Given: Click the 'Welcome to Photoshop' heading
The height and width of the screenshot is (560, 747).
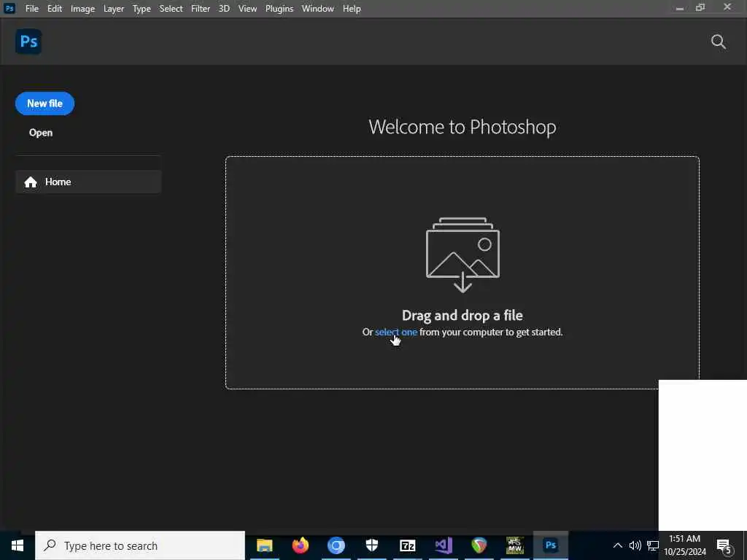Looking at the screenshot, I should coord(462,127).
